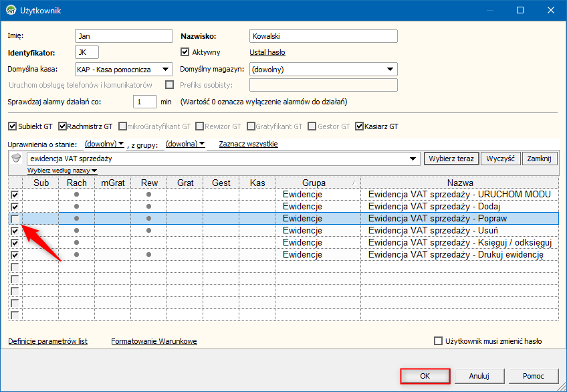
Task: Open 'Formatowanie Warunkowe' link
Action: 154,341
